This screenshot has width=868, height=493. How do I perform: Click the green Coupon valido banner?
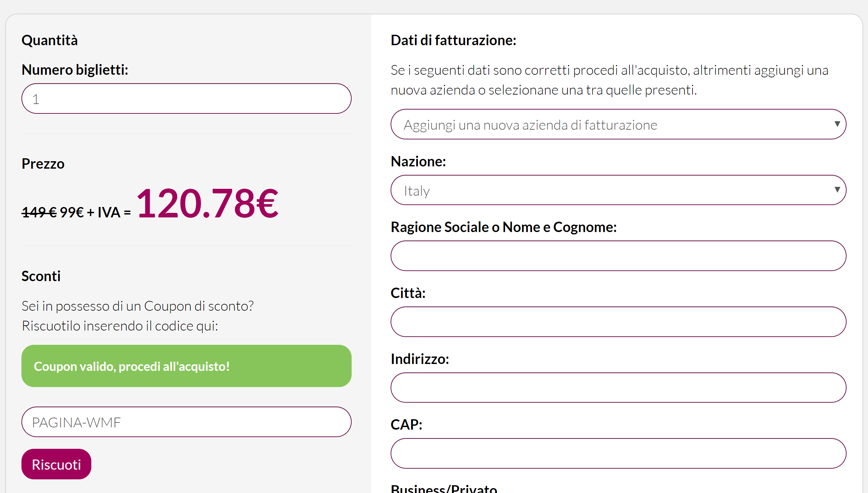click(x=186, y=366)
